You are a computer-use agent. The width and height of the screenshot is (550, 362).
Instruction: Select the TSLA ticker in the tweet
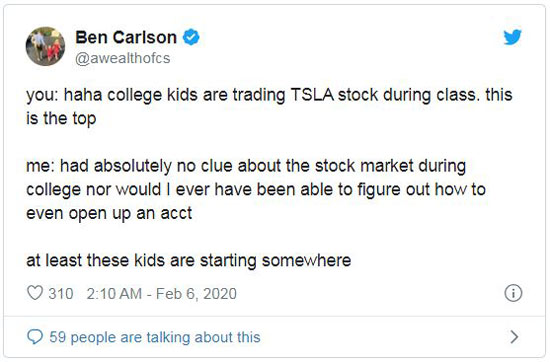(x=312, y=95)
